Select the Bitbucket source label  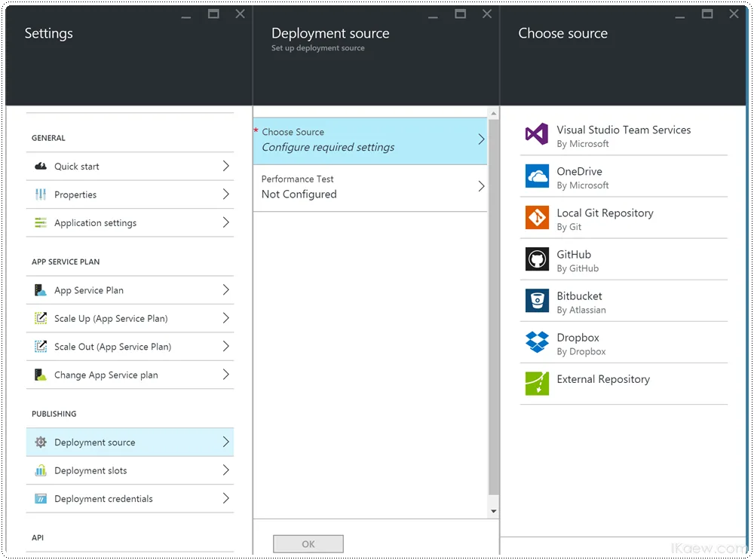(579, 296)
